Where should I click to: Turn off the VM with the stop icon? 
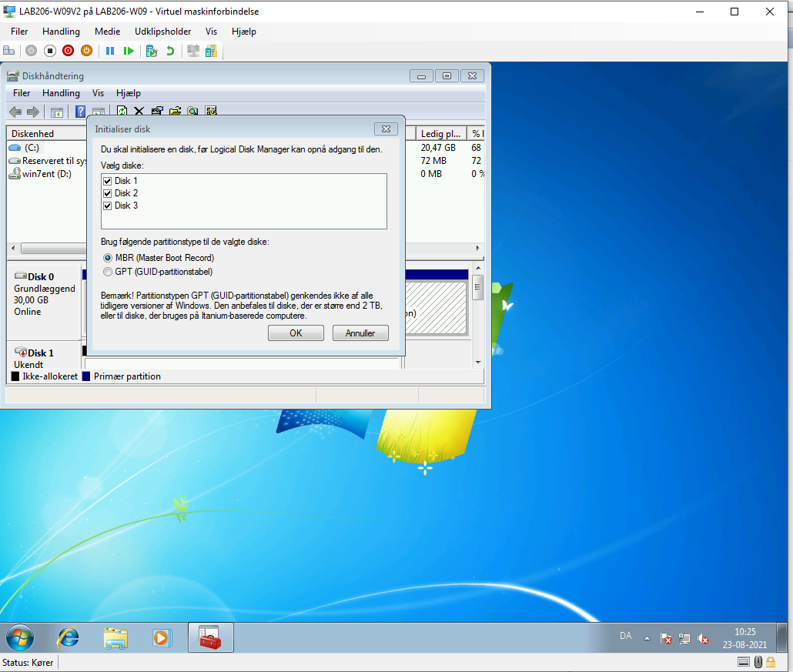click(49, 51)
